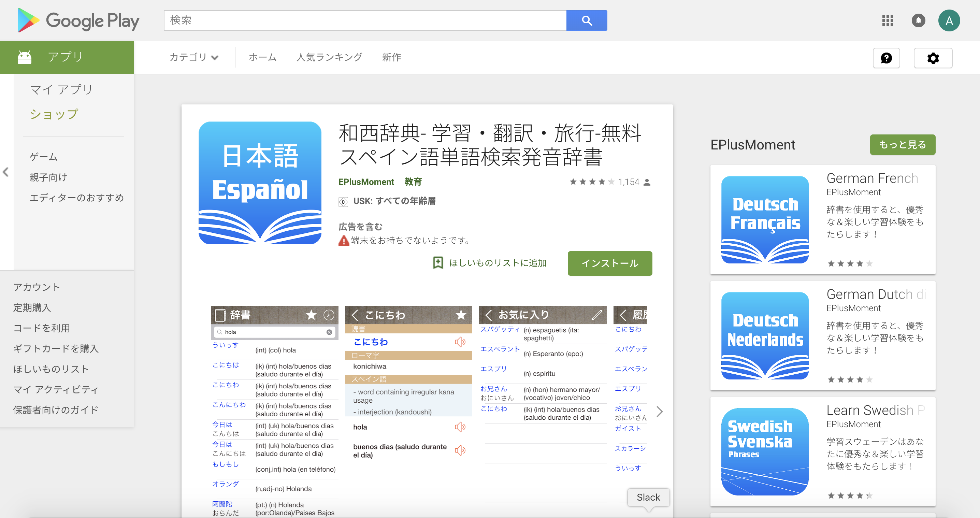Open マイ アプリ in the sidebar
Image resolution: width=980 pixels, height=518 pixels.
click(62, 90)
